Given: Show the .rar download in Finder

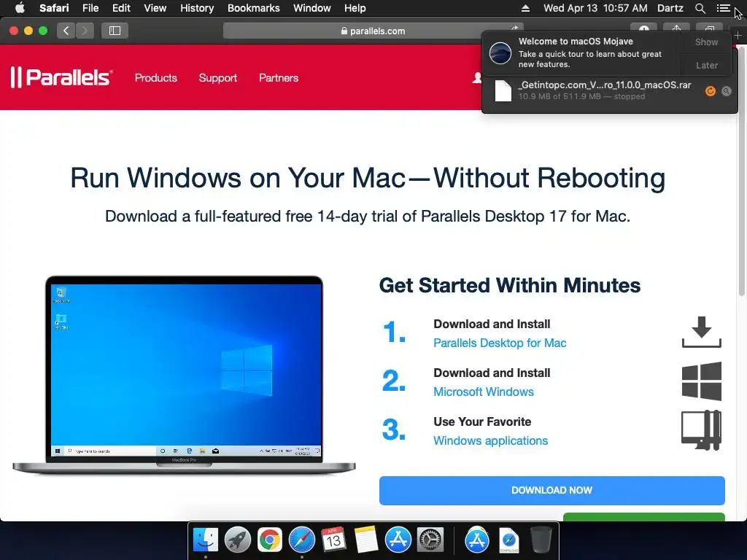Looking at the screenshot, I should tap(726, 91).
